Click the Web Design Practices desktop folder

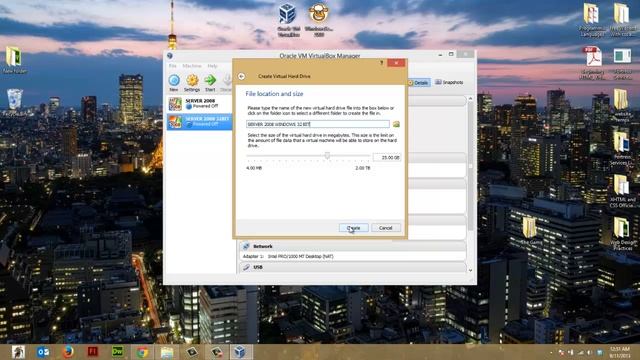pos(621,233)
